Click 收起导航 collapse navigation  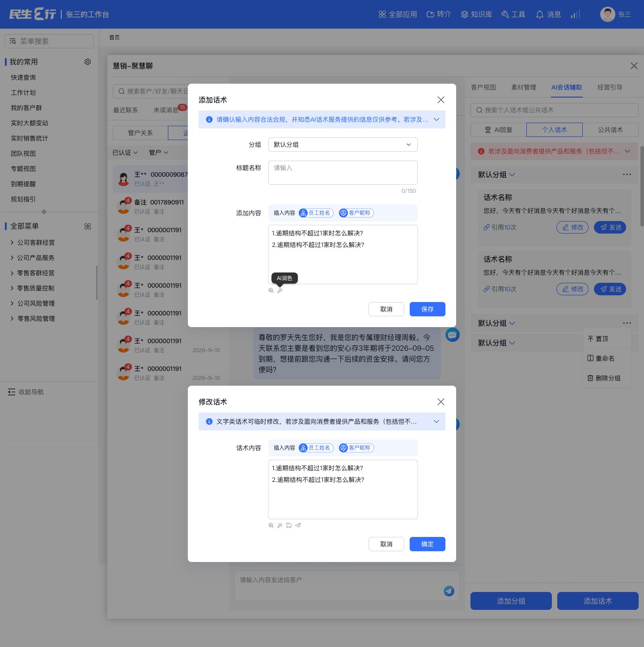(25, 392)
